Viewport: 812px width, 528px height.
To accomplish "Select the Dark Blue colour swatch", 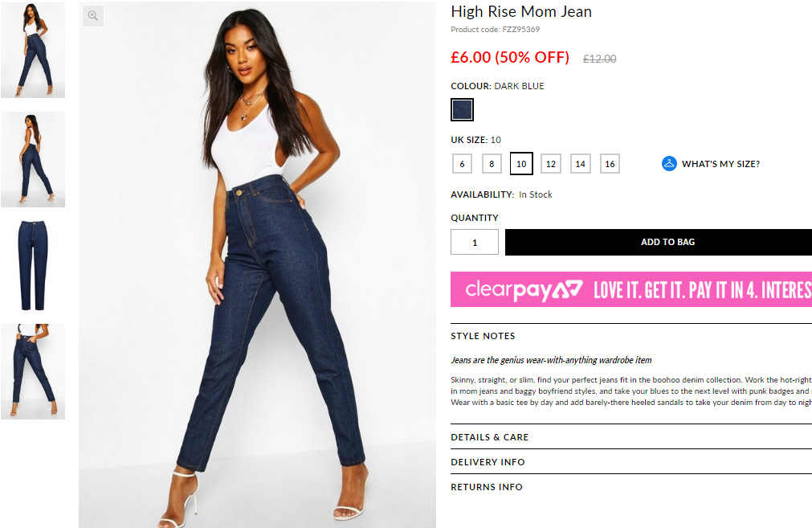I will 462,109.
